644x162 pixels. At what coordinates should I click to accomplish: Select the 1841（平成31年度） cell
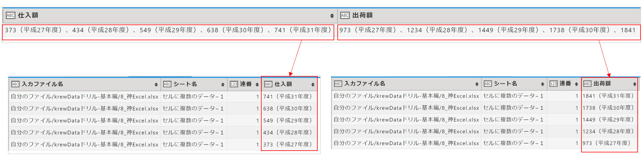tap(610, 96)
